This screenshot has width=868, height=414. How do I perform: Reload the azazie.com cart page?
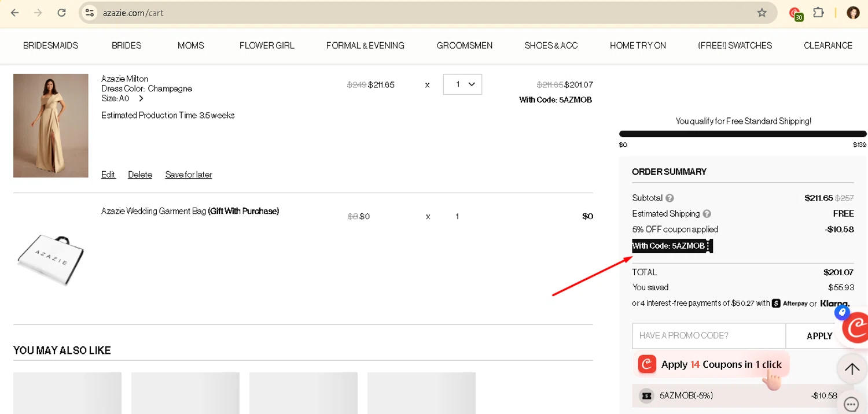pos(62,13)
